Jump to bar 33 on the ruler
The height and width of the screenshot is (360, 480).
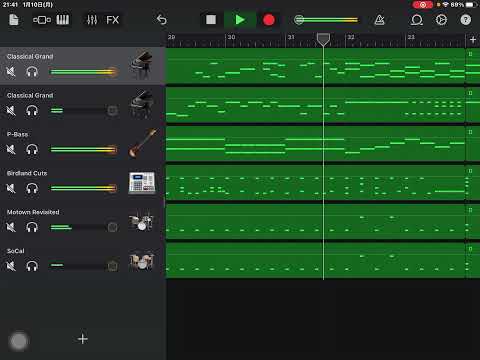411,37
